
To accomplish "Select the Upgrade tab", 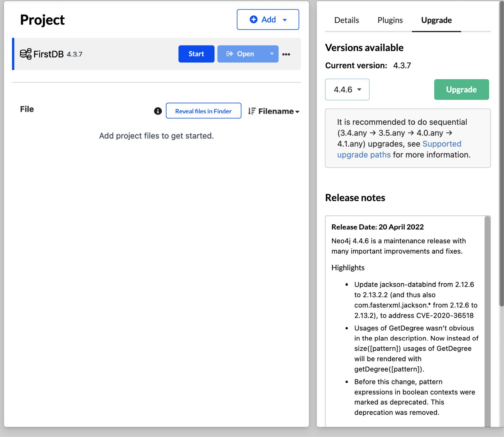I will click(x=436, y=20).
